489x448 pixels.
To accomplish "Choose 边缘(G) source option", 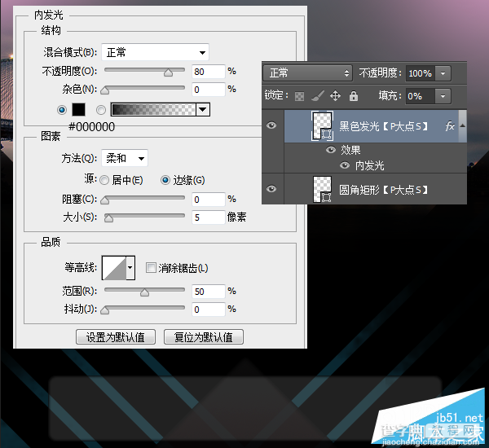I will click(165, 180).
